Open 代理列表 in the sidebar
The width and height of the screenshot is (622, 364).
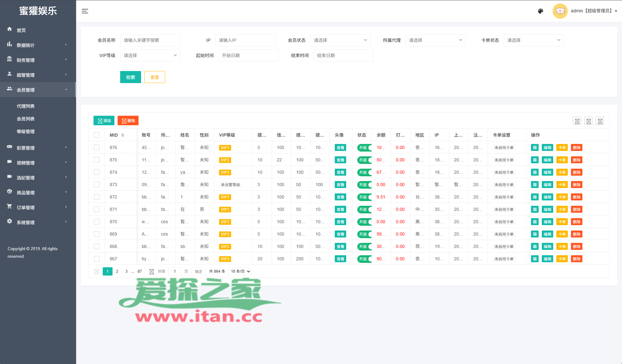pyautogui.click(x=26, y=106)
